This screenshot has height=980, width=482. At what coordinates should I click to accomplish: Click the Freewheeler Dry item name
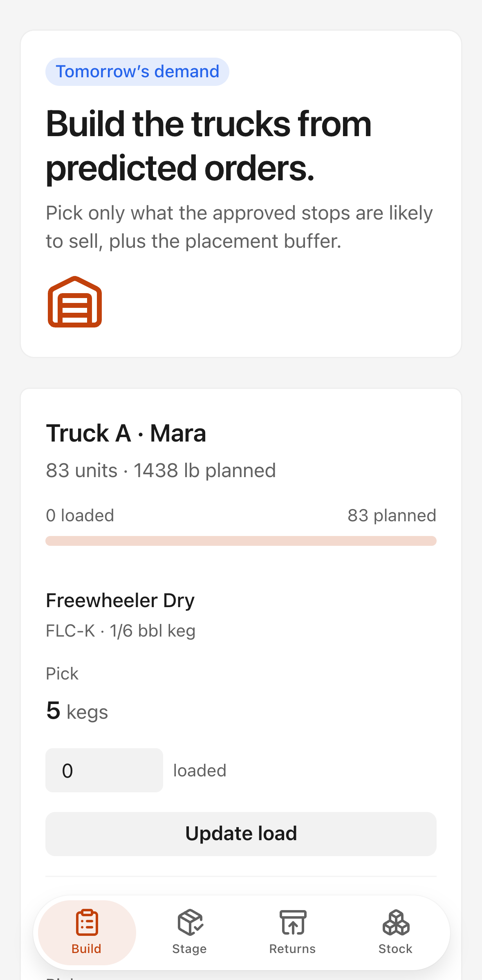[x=120, y=601]
